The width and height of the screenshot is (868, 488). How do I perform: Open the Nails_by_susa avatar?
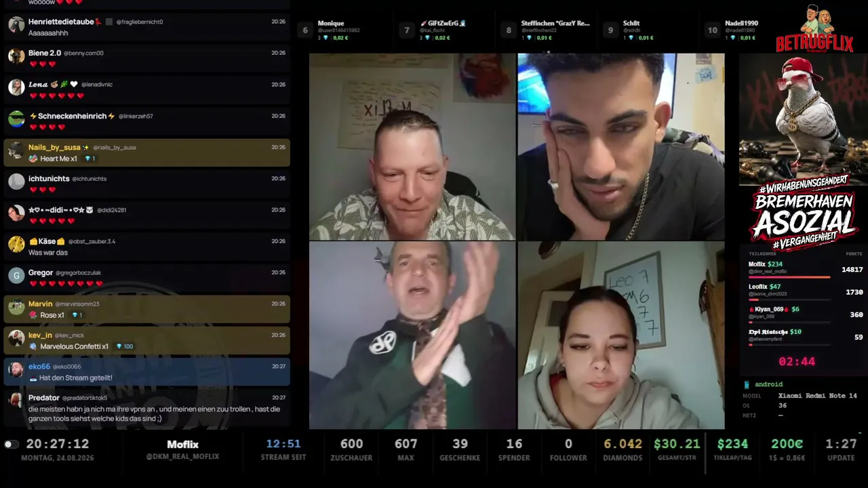16,150
